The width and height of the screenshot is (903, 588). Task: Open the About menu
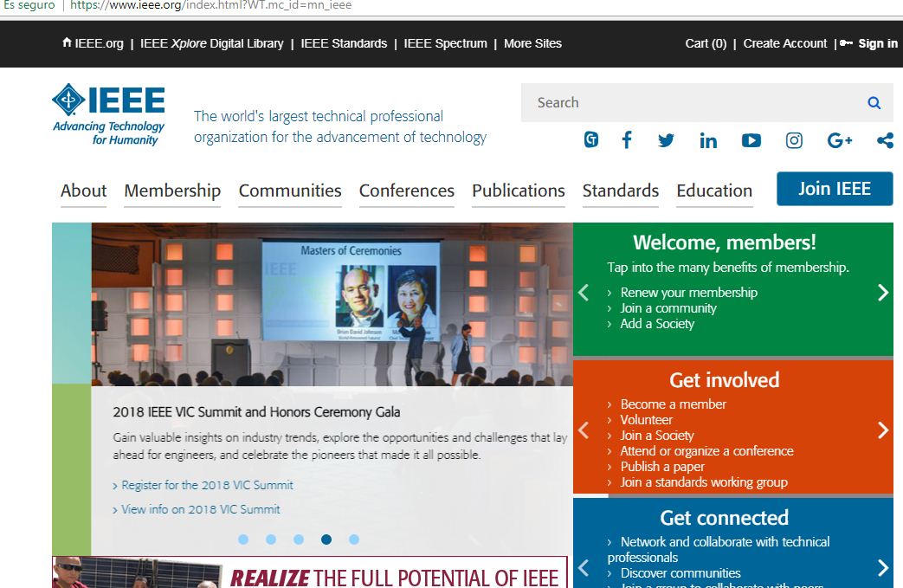point(83,191)
